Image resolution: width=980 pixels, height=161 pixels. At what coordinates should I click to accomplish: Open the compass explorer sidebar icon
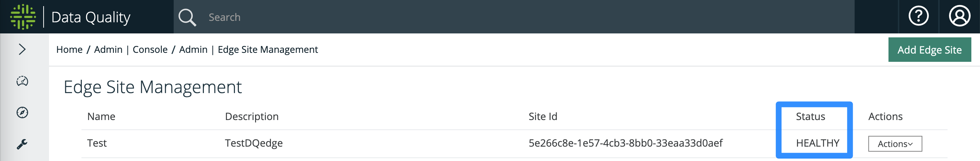click(x=22, y=112)
